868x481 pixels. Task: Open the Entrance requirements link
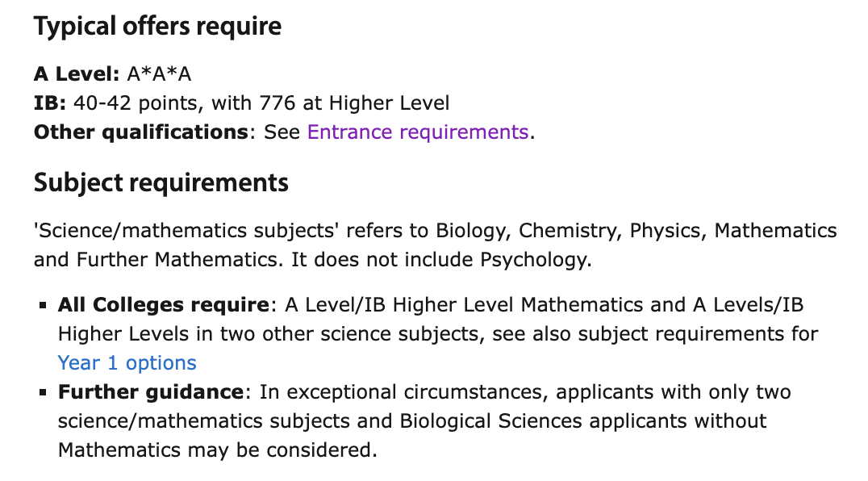click(x=418, y=132)
